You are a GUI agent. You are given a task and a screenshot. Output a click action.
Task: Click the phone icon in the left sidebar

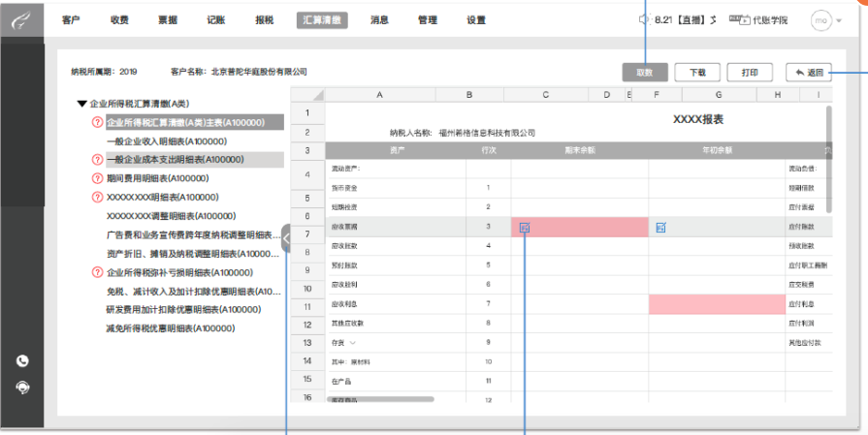click(22, 361)
